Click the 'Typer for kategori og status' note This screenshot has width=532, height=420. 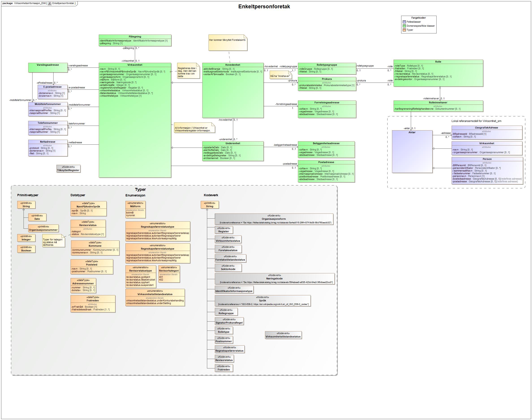tap(54, 241)
